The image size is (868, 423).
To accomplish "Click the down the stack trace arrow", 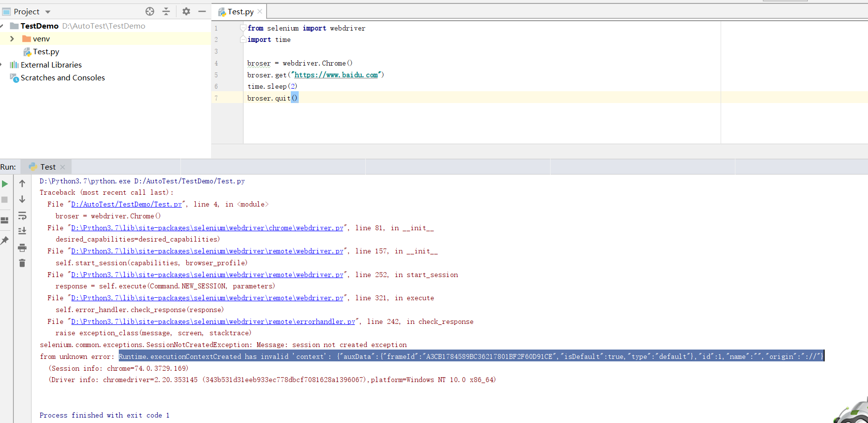I will 22,200.
